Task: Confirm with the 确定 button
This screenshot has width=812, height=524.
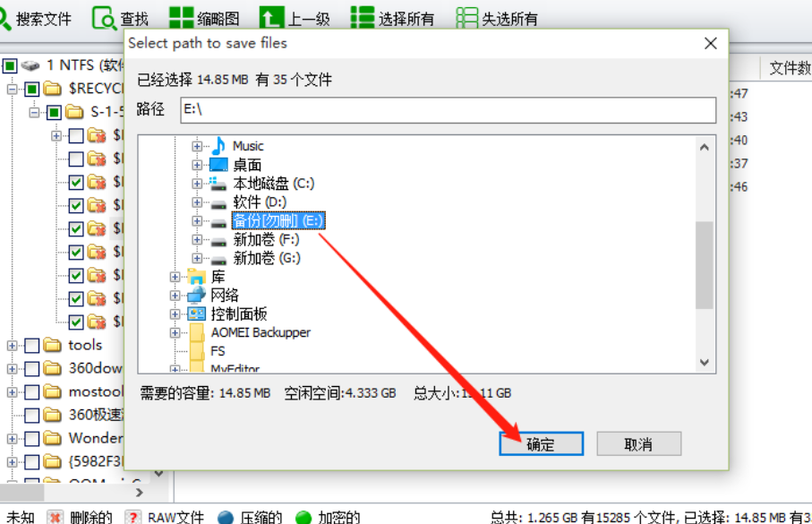Action: point(541,444)
